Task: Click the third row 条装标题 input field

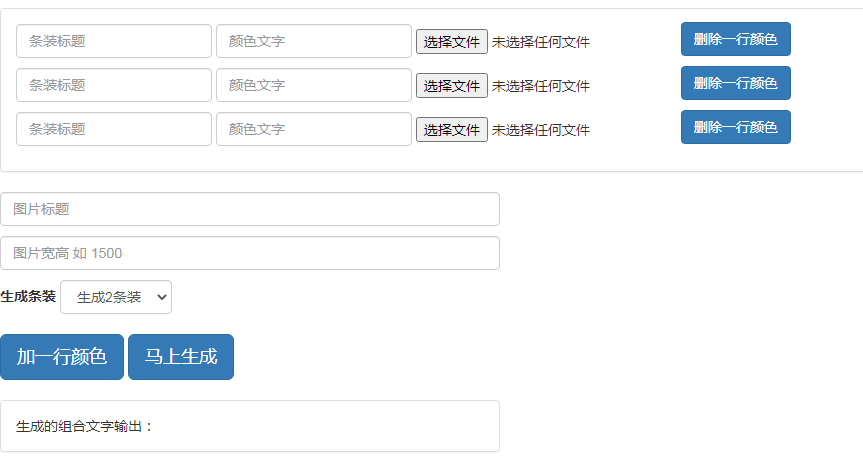Action: tap(114, 129)
